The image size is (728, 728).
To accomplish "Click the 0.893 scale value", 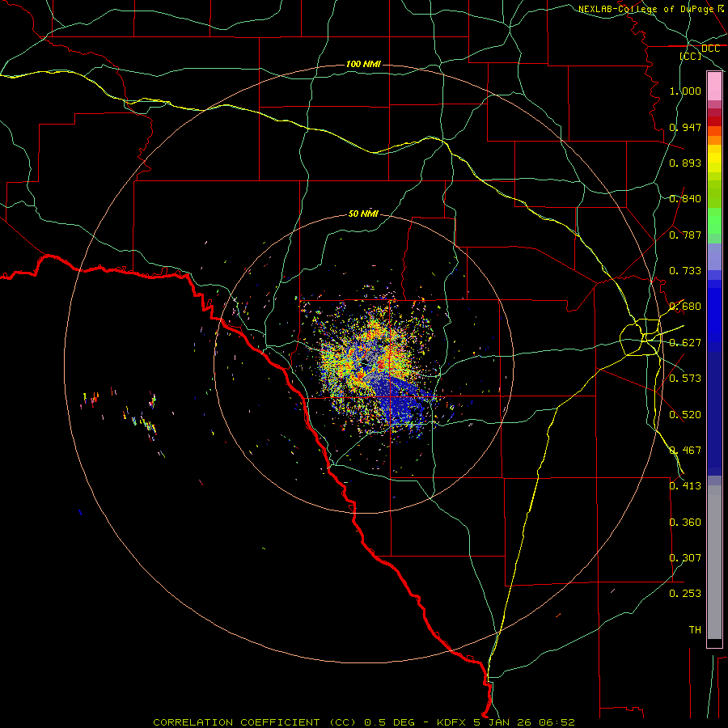I will [685, 163].
